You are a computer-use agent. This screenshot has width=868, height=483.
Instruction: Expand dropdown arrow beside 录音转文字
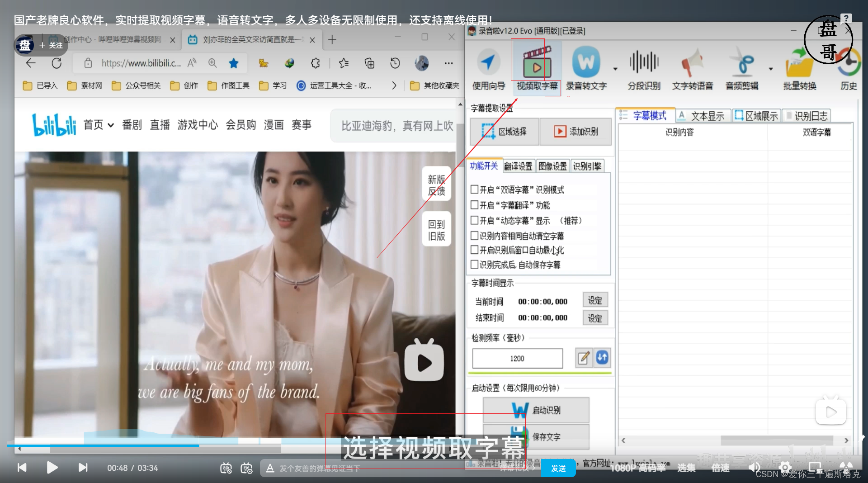615,69
